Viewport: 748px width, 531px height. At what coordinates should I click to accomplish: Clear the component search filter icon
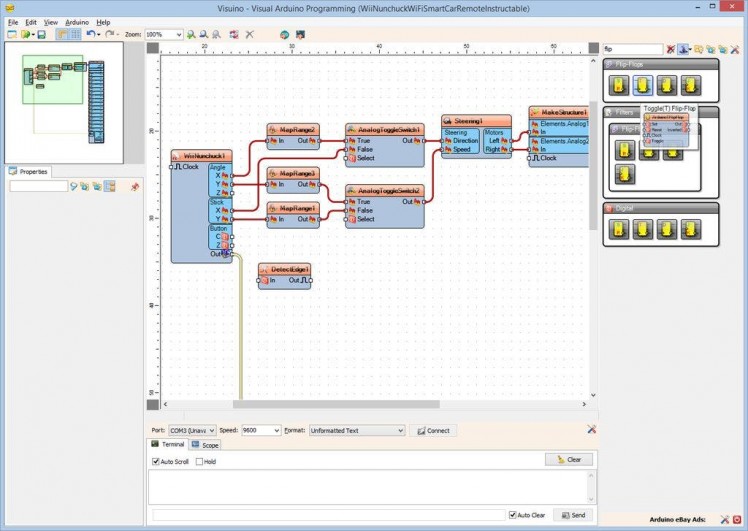pos(670,48)
